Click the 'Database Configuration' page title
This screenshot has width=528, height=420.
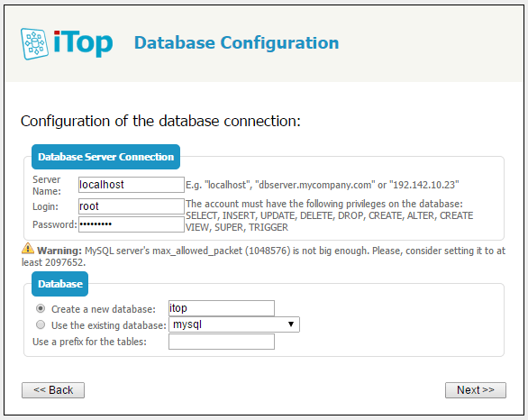click(x=236, y=42)
